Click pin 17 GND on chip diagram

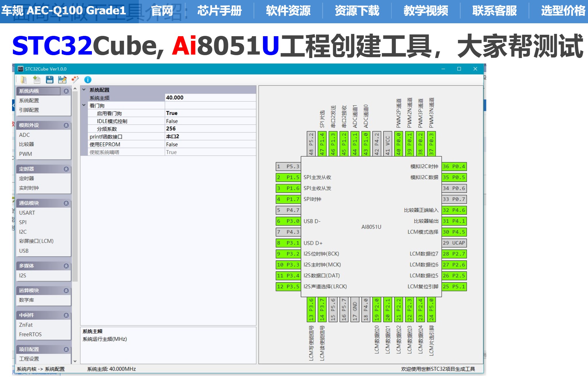pos(355,309)
